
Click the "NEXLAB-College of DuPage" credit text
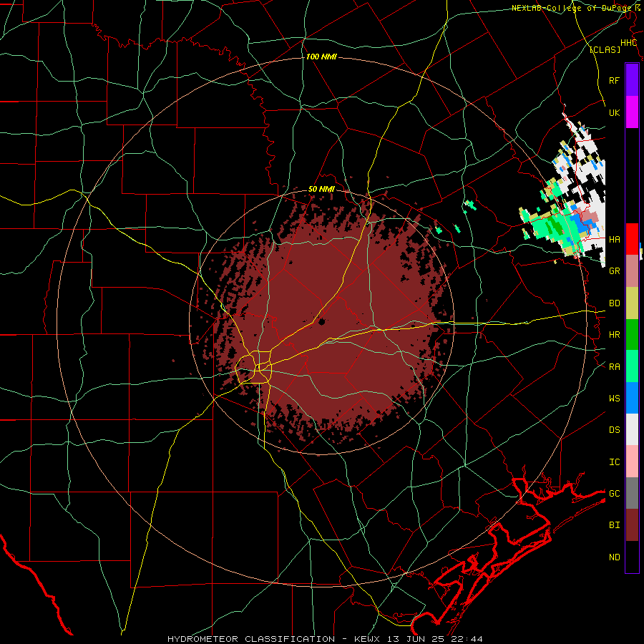coord(572,8)
